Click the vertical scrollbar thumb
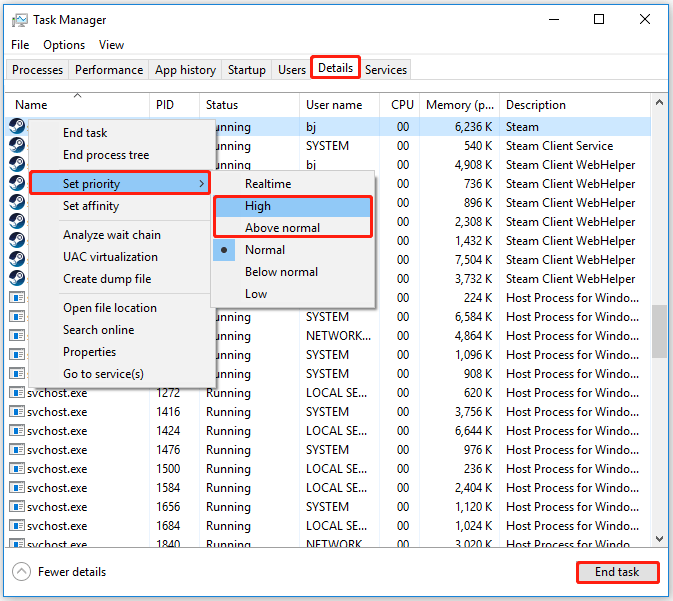673x601 pixels. point(659,331)
